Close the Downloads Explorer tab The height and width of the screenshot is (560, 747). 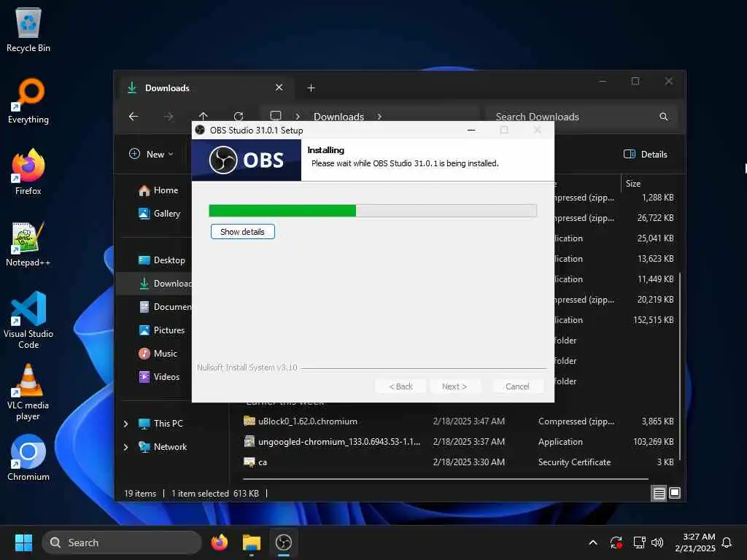[279, 87]
